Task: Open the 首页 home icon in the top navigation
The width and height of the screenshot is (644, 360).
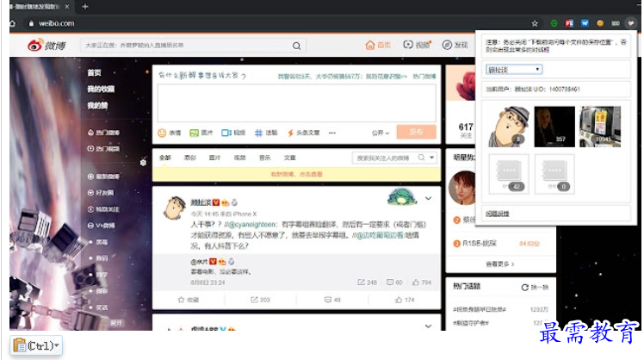Action: [369, 45]
